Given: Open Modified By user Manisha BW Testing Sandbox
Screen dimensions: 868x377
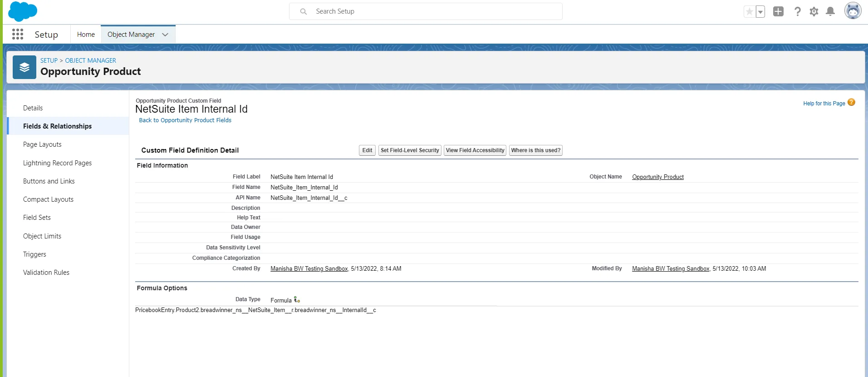Looking at the screenshot, I should 671,269.
